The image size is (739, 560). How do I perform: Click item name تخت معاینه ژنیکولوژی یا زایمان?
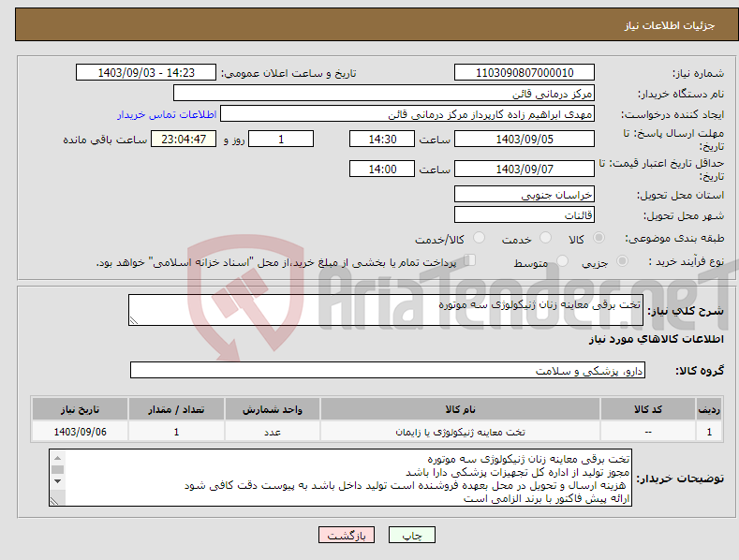coord(460,432)
